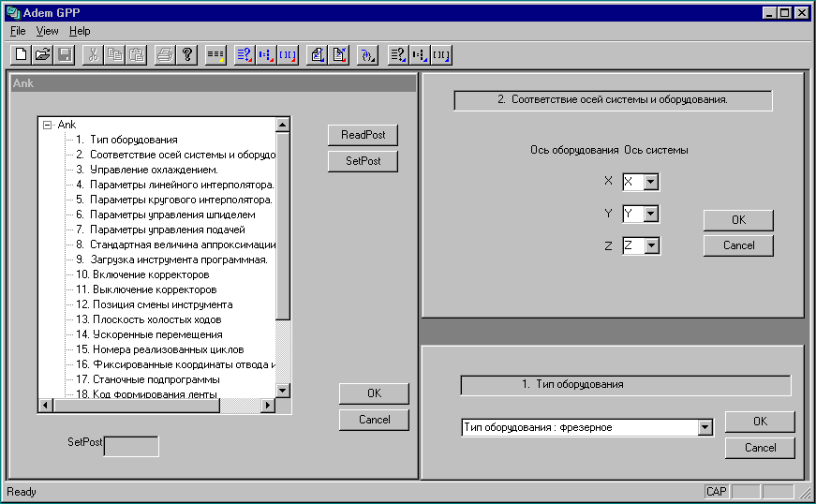Select 11. Выключение корректоров

(146, 289)
